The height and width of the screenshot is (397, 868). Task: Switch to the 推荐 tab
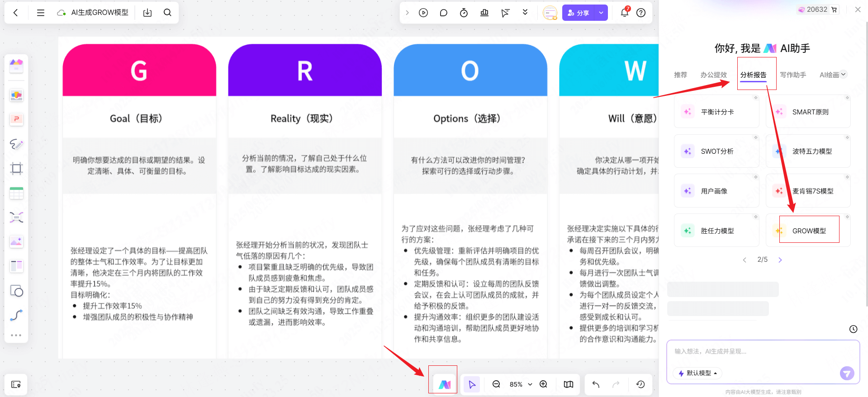[680, 75]
